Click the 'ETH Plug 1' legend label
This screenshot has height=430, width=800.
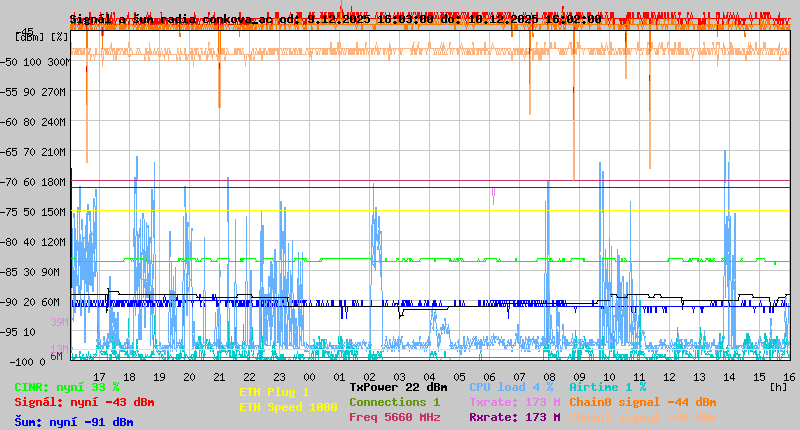pos(274,392)
